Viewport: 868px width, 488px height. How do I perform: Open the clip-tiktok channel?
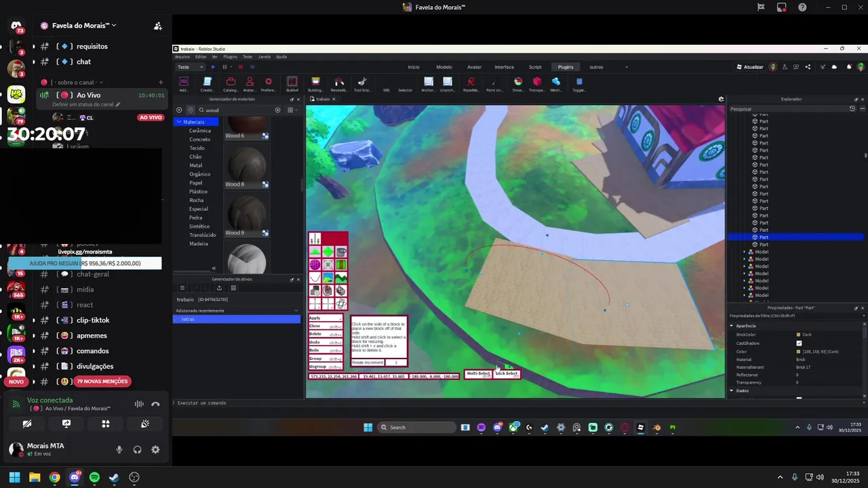point(93,320)
